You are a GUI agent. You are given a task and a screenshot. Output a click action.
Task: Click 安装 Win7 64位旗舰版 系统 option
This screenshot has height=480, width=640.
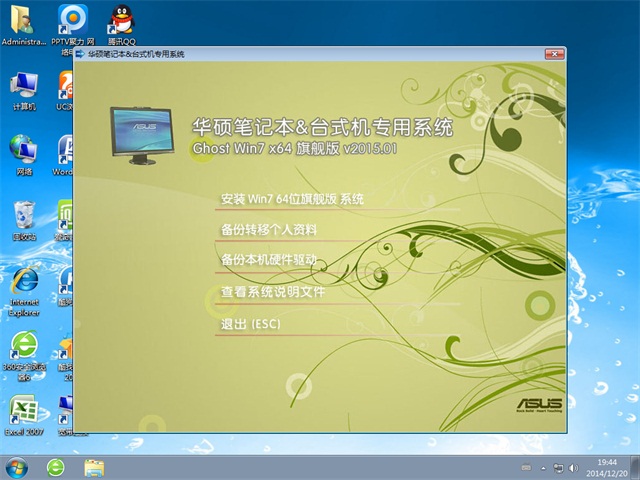291,199
